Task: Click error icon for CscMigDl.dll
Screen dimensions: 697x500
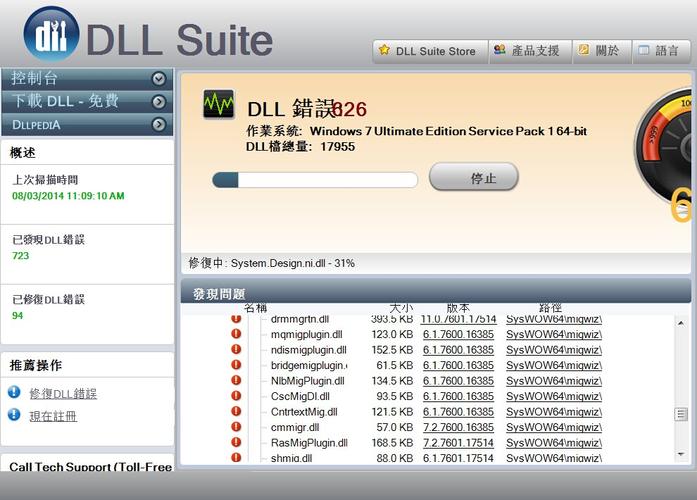Action: [x=236, y=396]
